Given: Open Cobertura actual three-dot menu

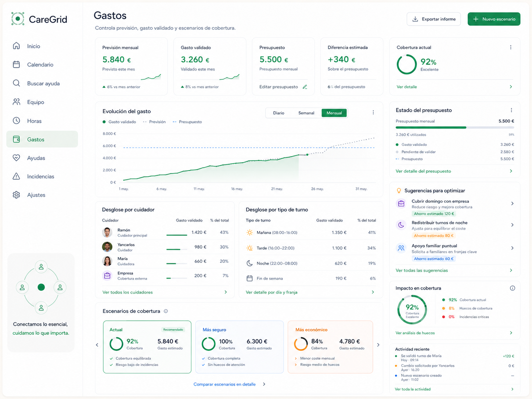Looking at the screenshot, I should [x=511, y=47].
